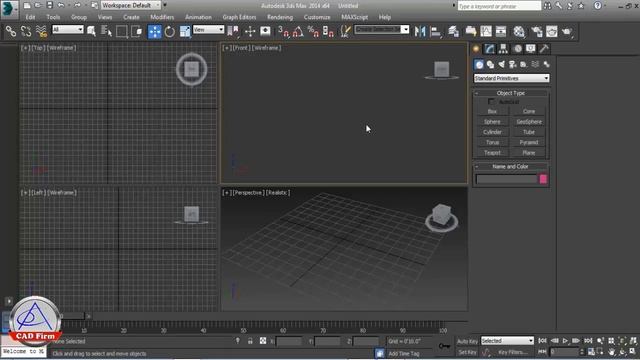Open the Layer Manager
The image size is (640, 360).
point(453,31)
